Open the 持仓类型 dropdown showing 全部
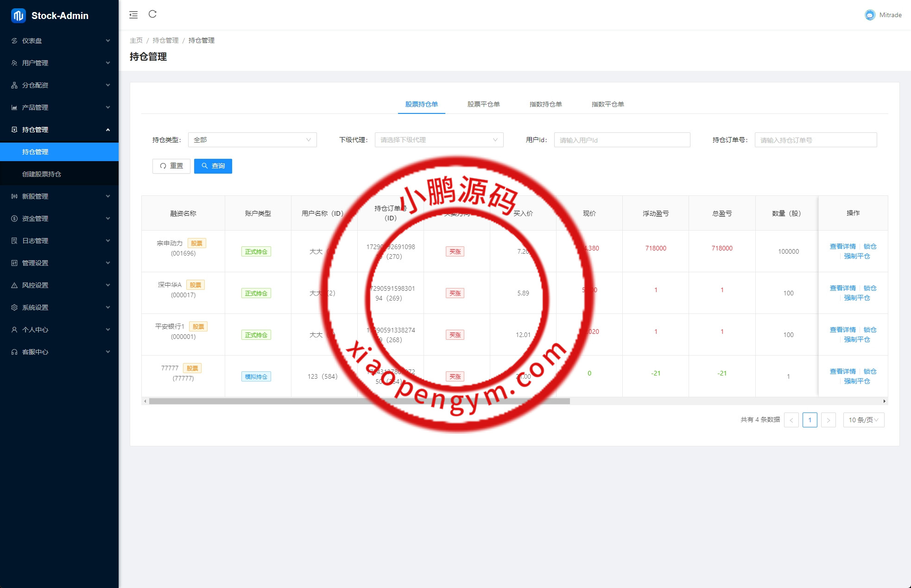Screen dimensions: 911x588 point(252,140)
